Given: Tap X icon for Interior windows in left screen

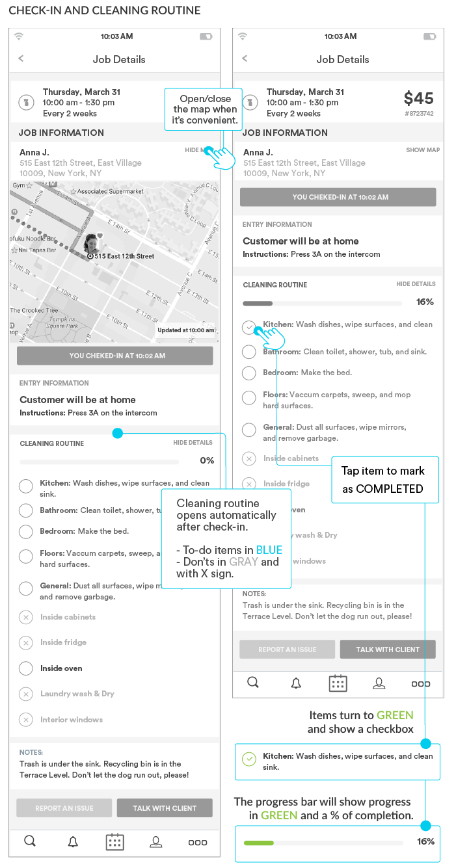Looking at the screenshot, I should [25, 720].
